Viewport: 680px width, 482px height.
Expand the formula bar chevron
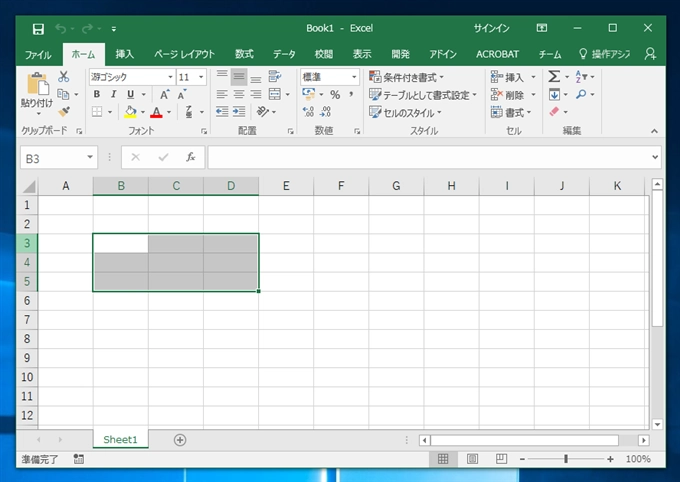(x=655, y=157)
